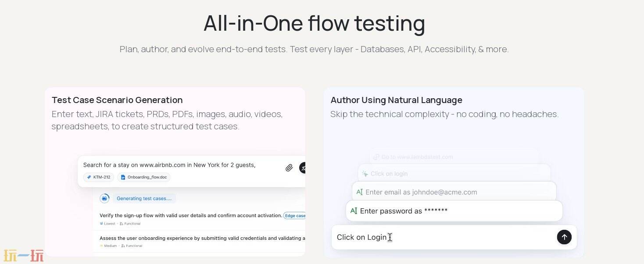Select the Enter password as step row
The height and width of the screenshot is (264, 644).
tap(454, 211)
